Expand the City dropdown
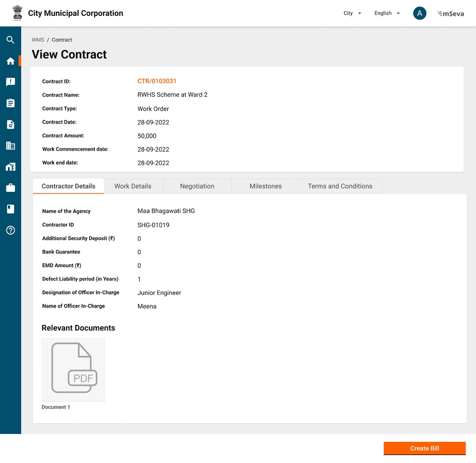 click(352, 13)
